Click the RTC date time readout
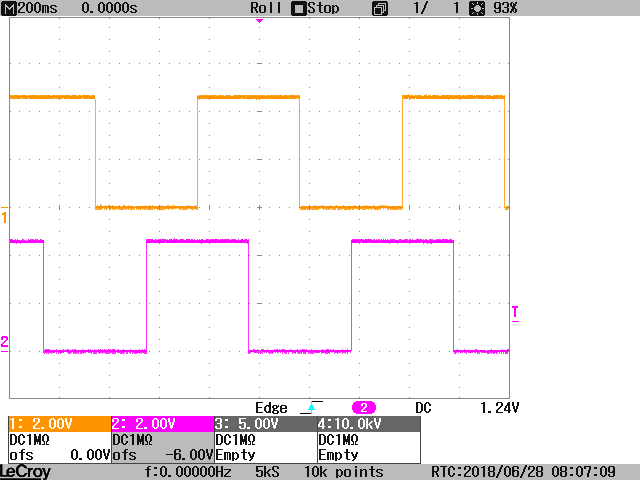 coord(524,472)
